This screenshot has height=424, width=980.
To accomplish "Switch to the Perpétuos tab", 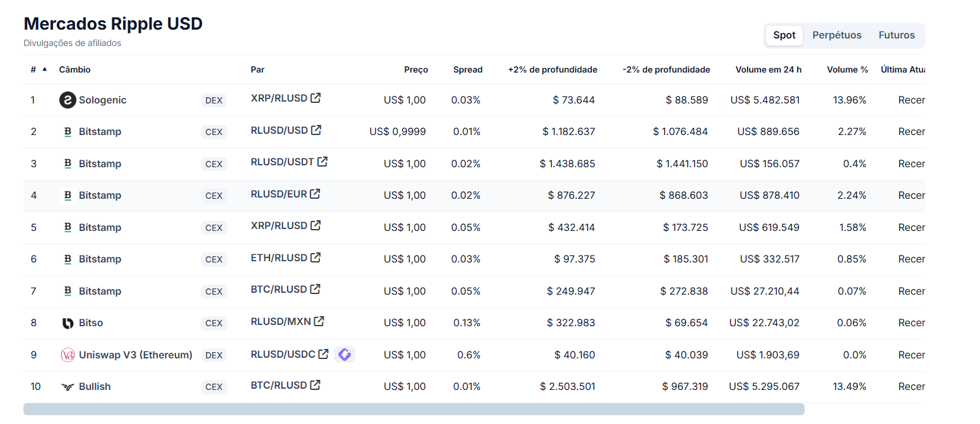I will 837,35.
